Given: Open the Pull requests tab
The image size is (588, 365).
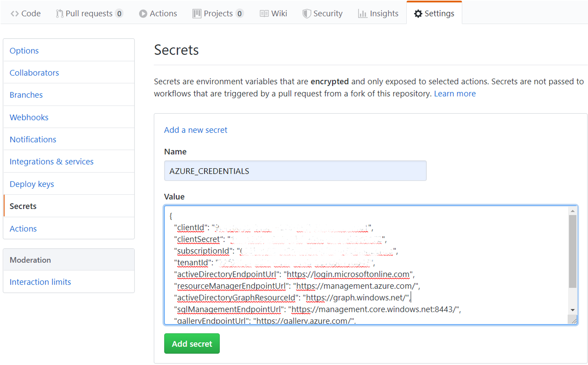Looking at the screenshot, I should click(x=89, y=14).
